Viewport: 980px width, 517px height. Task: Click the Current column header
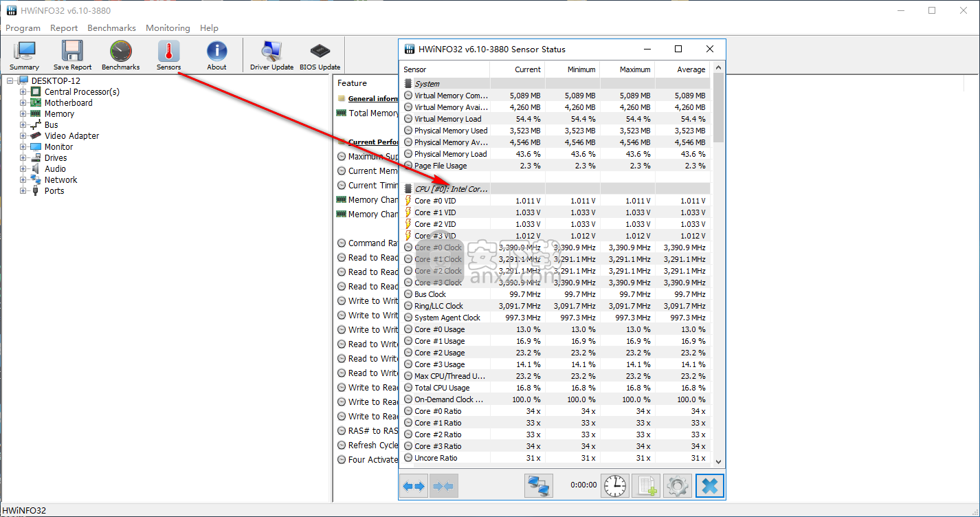(517, 69)
